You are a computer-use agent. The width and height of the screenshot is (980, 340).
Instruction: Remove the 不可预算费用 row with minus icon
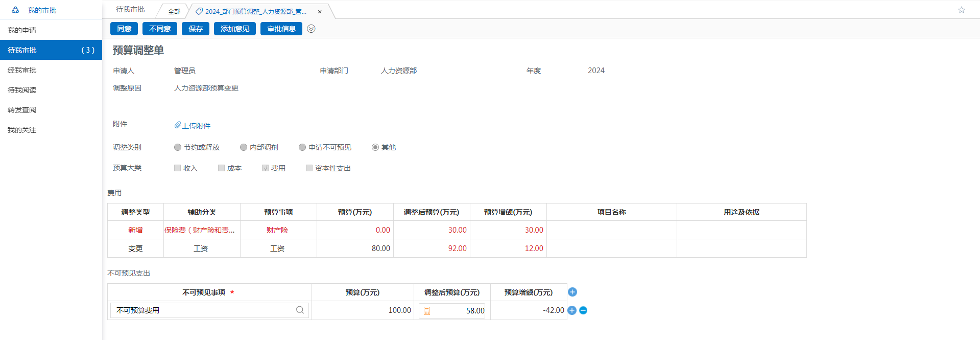click(583, 310)
